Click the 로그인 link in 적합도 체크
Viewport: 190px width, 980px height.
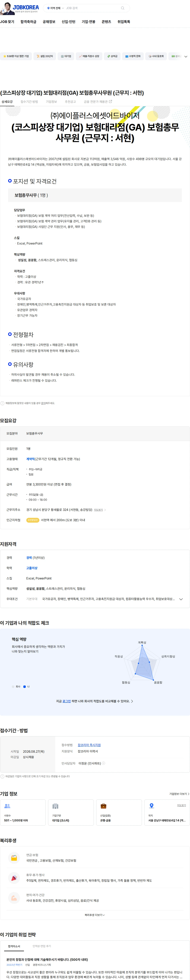tap(66, 701)
